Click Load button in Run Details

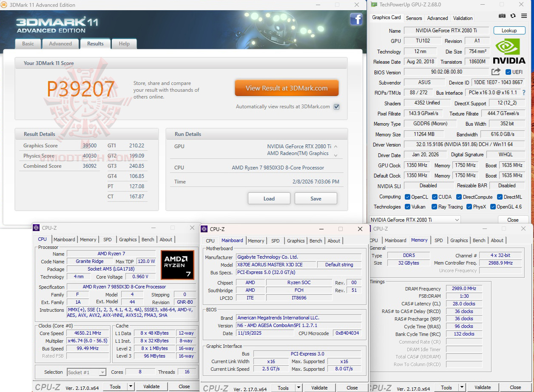point(269,198)
